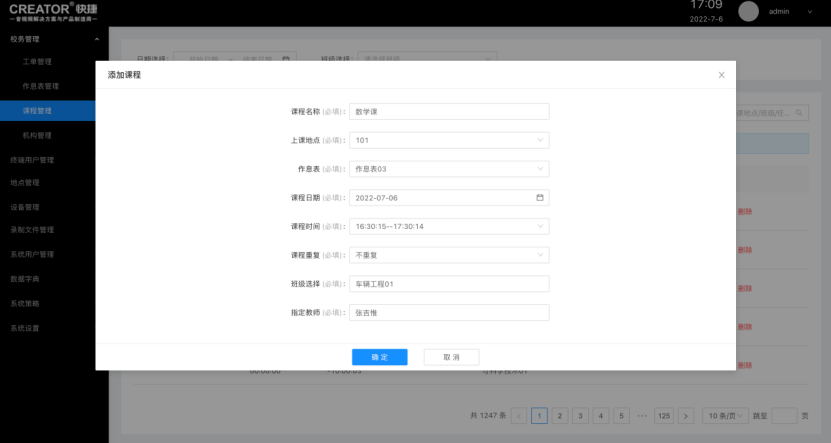Open the 作息表 dropdown showing 作息表03
Image resolution: width=831 pixels, height=443 pixels.
coord(449,169)
